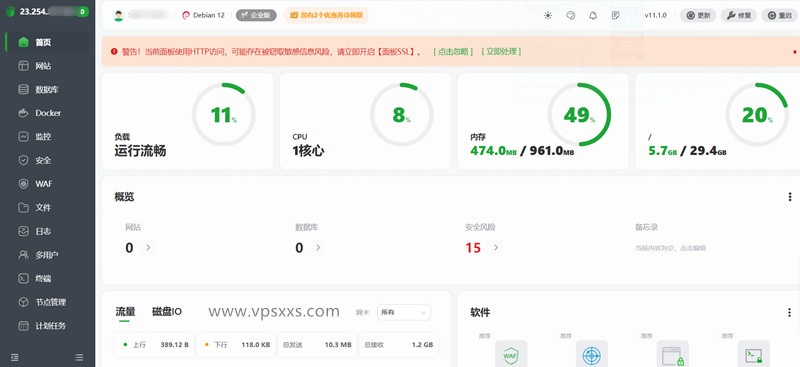Viewport: 800px width, 367px height.
Task: Edit 备忘录 memo placeholder text
Action: (x=670, y=248)
